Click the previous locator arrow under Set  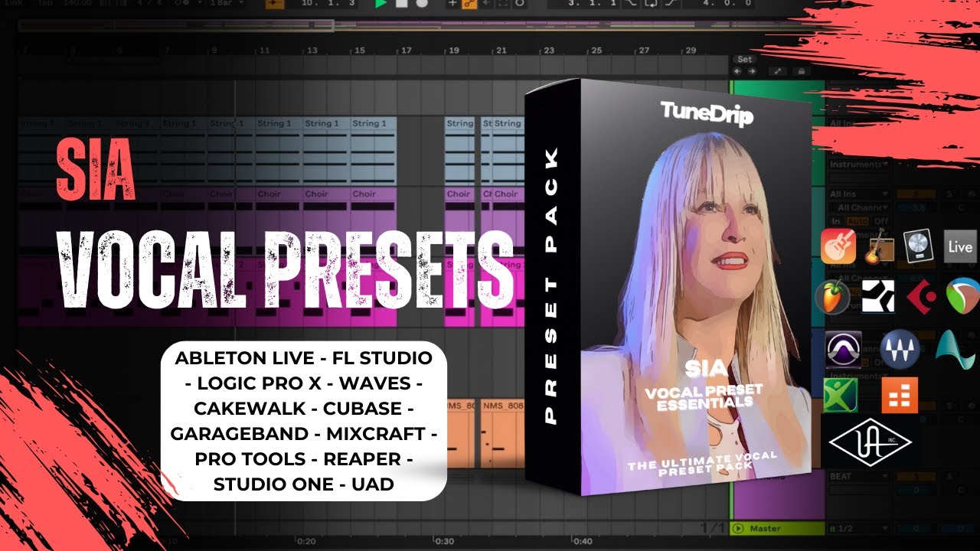738,71
